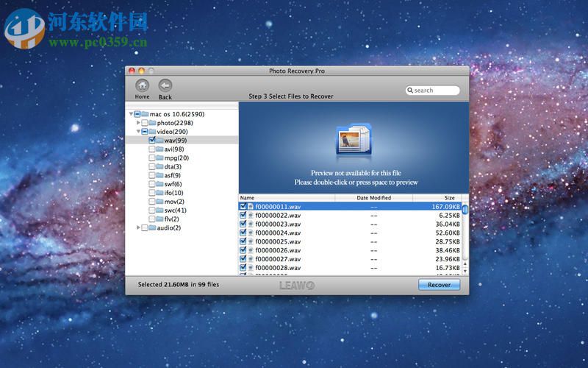Sort files by the Size column
588x368 pixels.
[437, 197]
